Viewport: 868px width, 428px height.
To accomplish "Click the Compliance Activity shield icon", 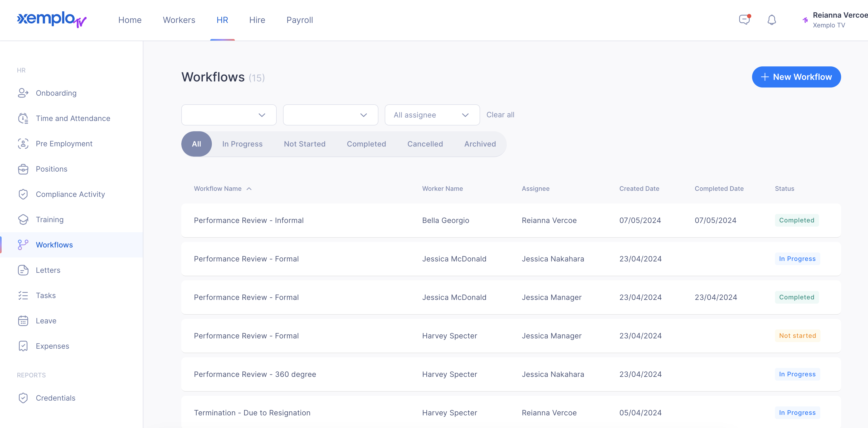I will 23,194.
